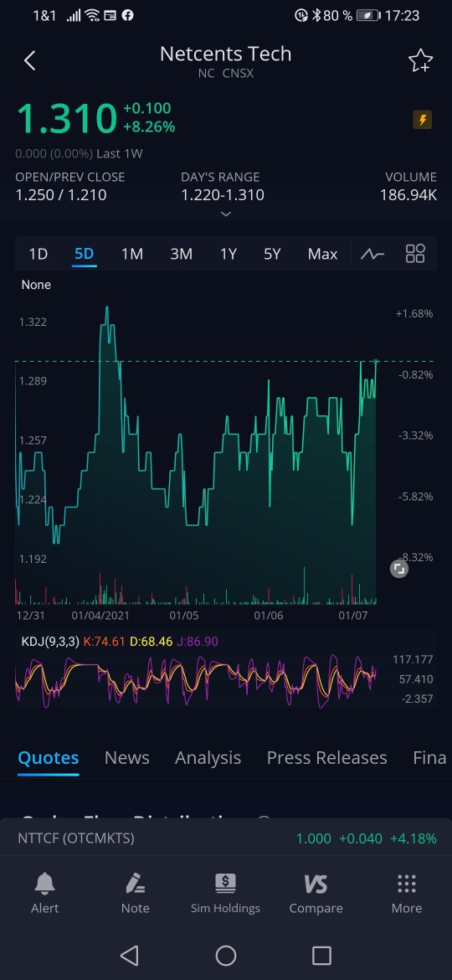Open KDJ(9,3,3) indicator settings
Image resolution: width=452 pixels, height=980 pixels.
tap(50, 642)
